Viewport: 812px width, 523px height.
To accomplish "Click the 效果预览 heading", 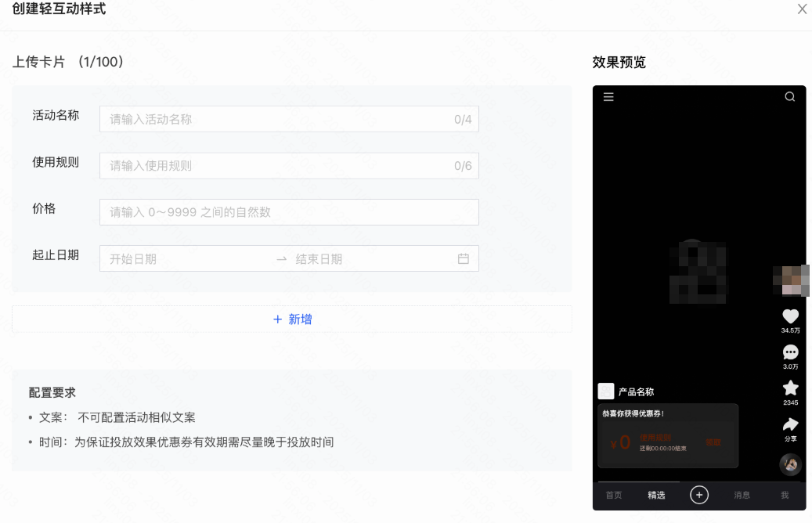I will coord(619,62).
